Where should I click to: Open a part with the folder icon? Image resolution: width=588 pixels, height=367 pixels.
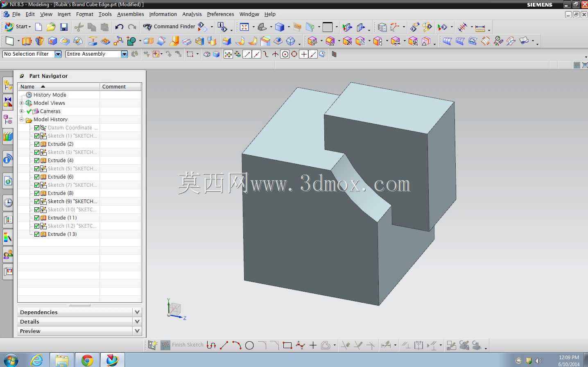click(x=51, y=27)
